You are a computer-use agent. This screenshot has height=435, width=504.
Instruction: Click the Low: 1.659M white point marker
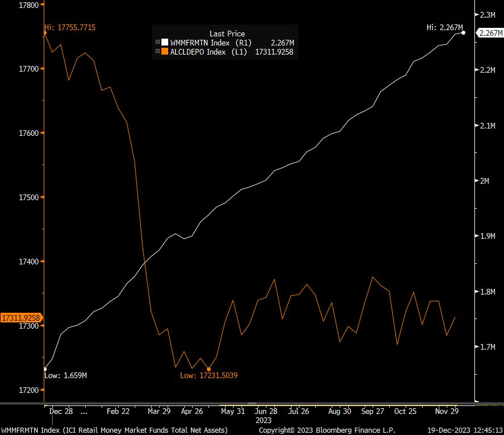(45, 369)
